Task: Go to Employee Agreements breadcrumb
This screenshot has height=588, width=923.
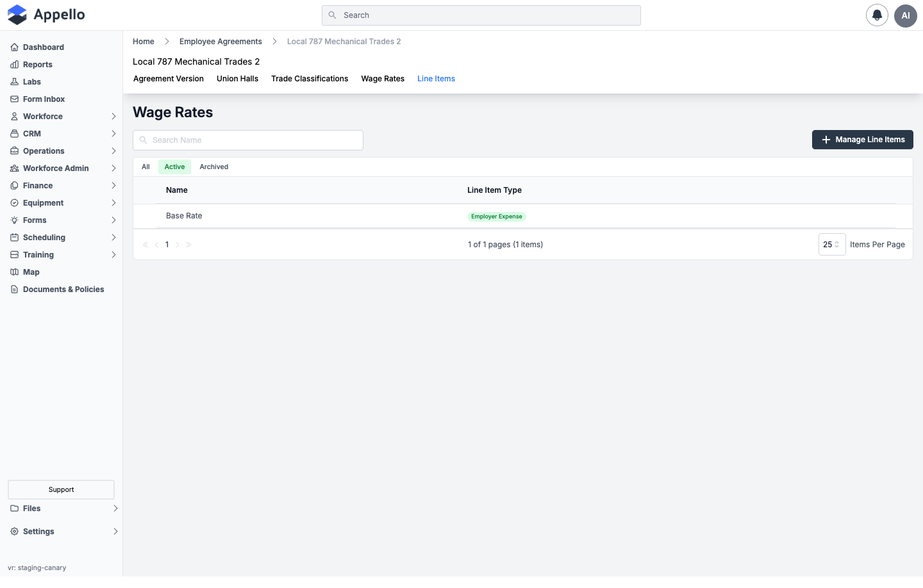Action: click(220, 42)
